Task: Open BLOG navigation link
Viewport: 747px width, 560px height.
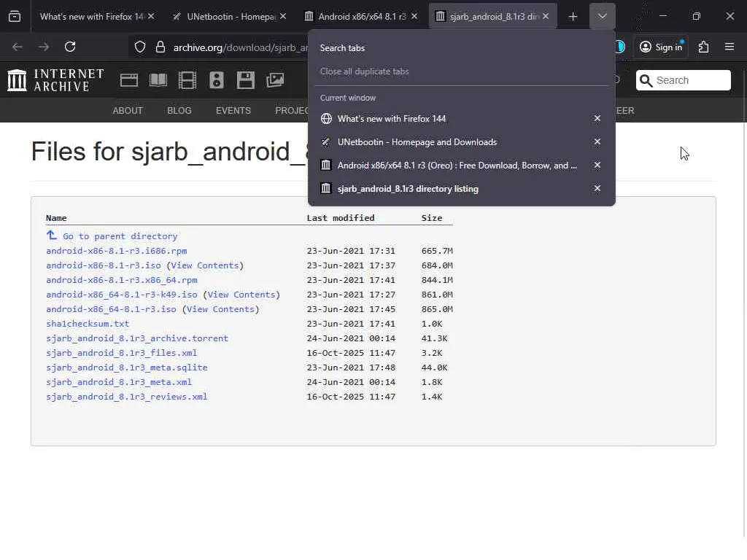Action: pos(179,111)
